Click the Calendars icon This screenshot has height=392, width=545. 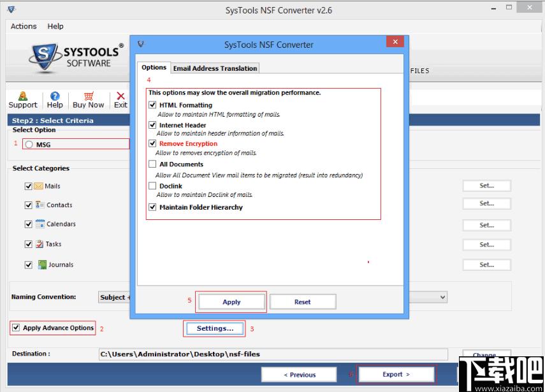[x=40, y=224]
